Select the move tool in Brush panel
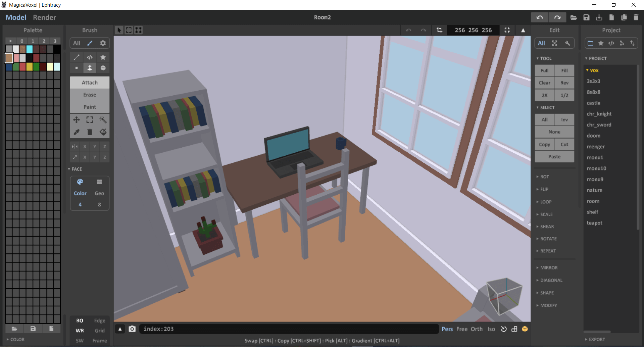 coord(77,120)
